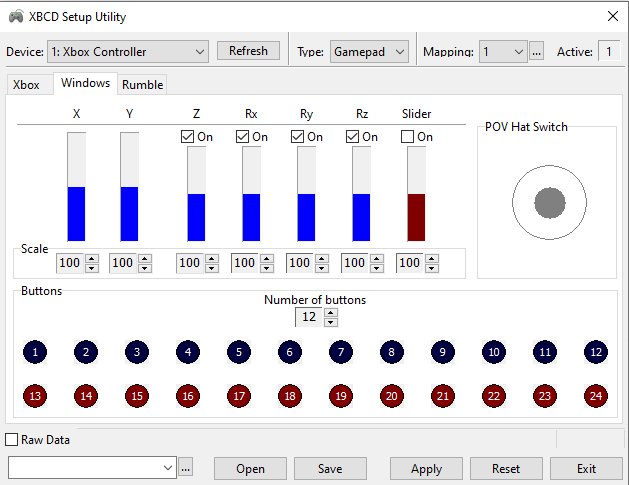Select red button 13 circle
The height and width of the screenshot is (485, 629).
click(x=35, y=396)
